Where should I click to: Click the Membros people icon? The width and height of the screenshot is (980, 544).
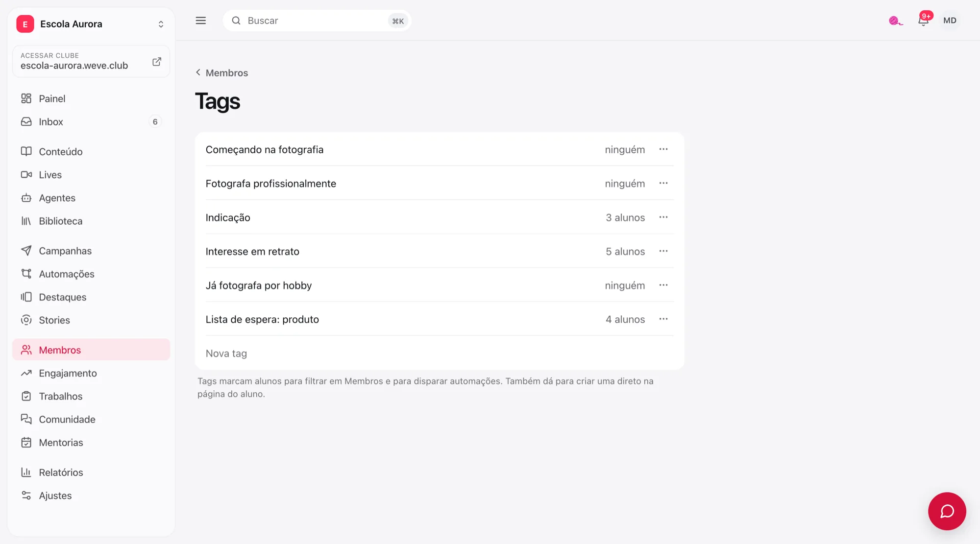pyautogui.click(x=26, y=350)
